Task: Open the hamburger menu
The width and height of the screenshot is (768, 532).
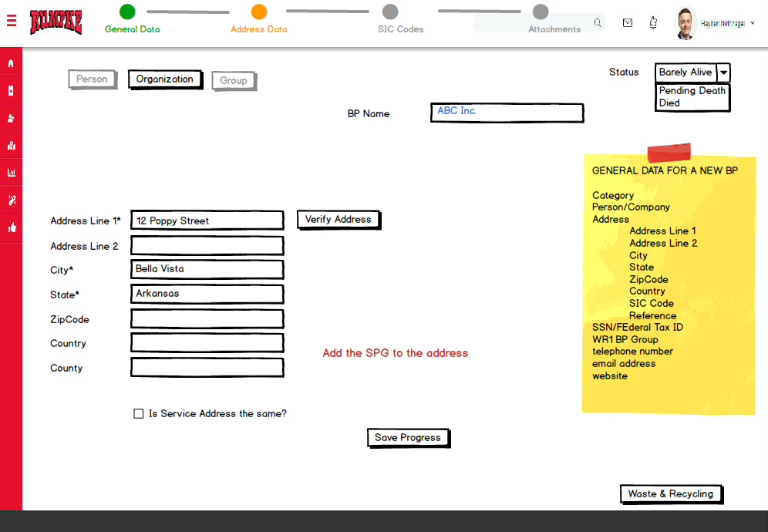Action: click(12, 21)
